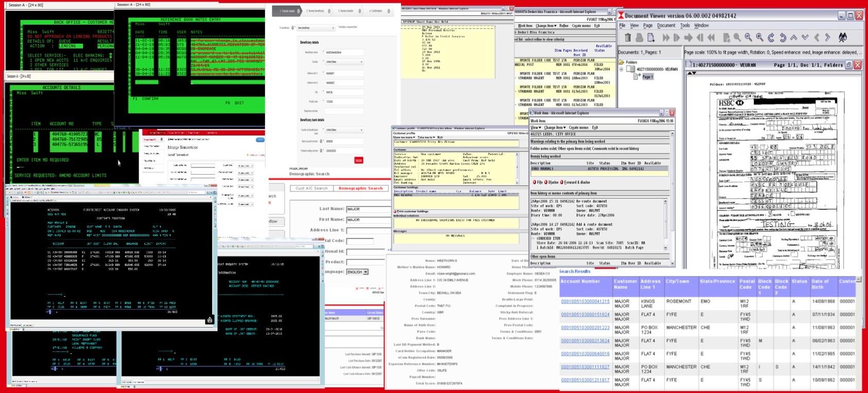Click the up chevron icon in viewer toolbar
868x393 pixels.
794,38
